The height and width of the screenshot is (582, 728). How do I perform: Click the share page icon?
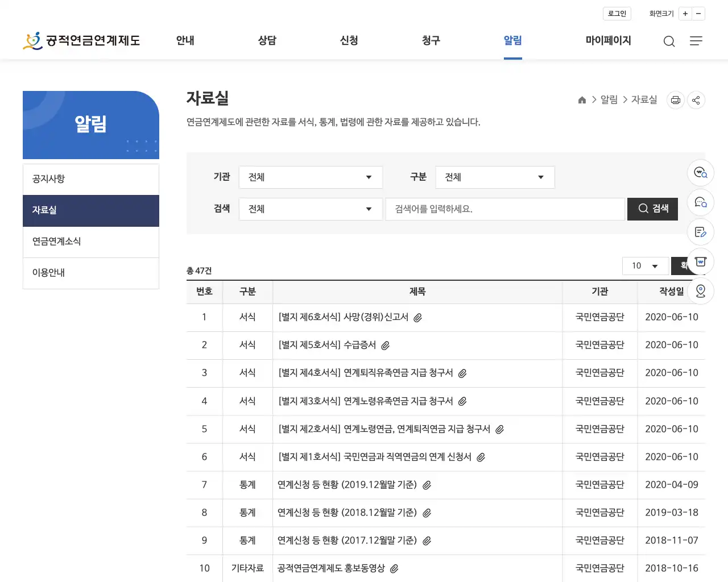(696, 99)
